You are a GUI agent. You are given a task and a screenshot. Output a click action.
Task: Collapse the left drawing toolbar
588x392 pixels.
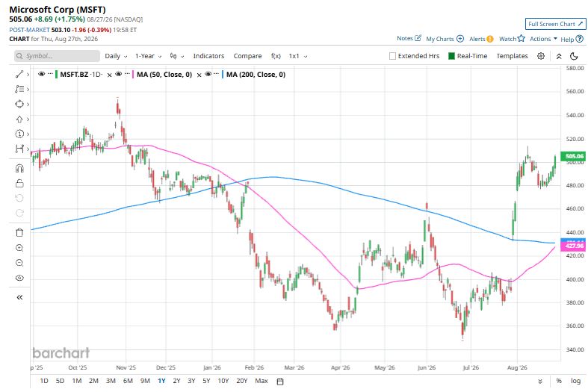[x=19, y=297]
